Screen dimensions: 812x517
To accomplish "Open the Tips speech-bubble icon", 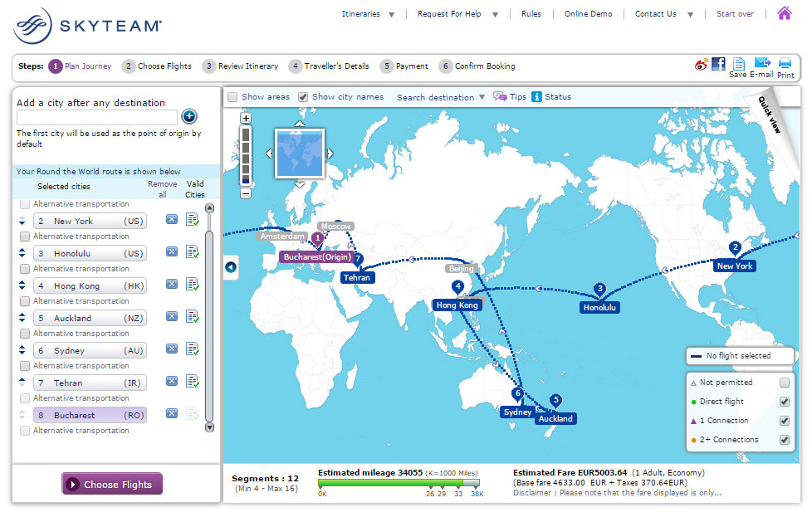I will 500,96.
